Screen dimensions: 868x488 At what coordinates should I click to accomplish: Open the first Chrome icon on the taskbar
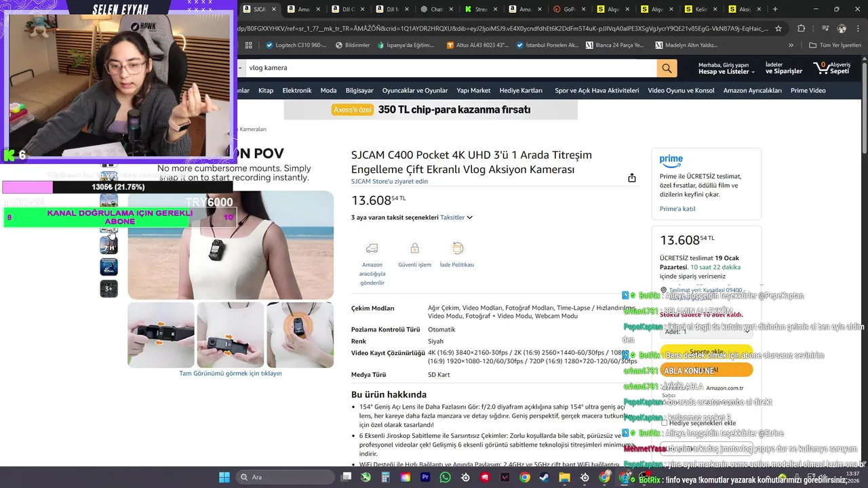pyautogui.click(x=524, y=477)
